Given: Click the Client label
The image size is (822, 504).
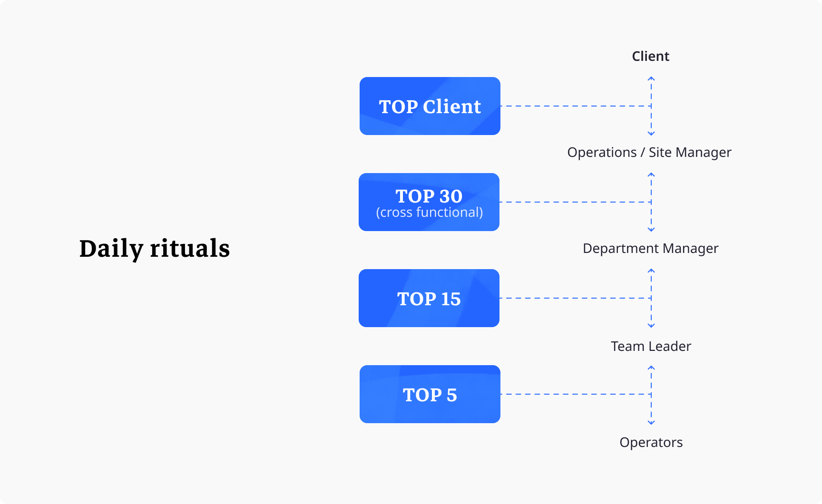Looking at the screenshot, I should coord(650,56).
